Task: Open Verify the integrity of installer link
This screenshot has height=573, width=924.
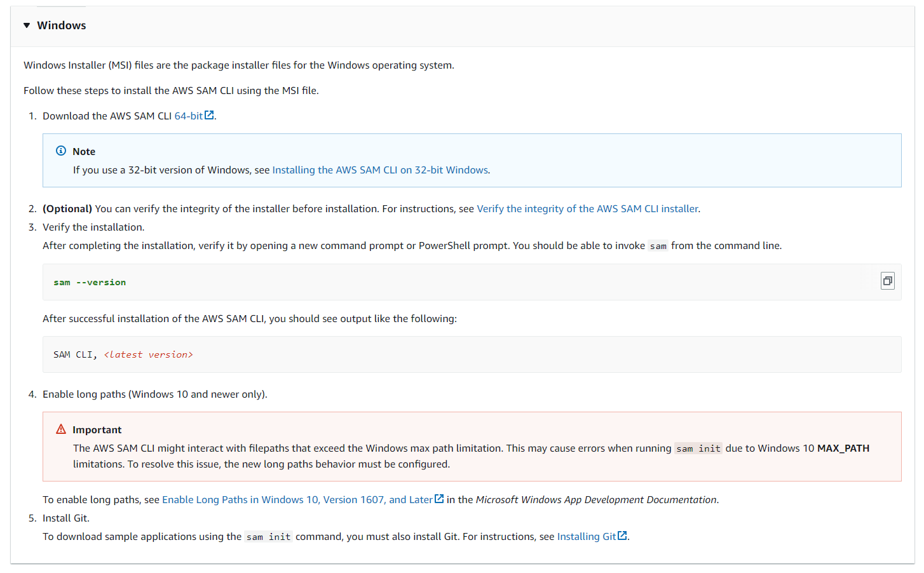Action: point(587,209)
